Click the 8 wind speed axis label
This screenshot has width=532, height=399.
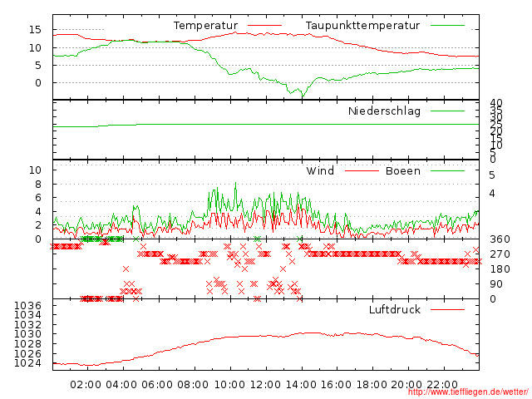point(38,185)
